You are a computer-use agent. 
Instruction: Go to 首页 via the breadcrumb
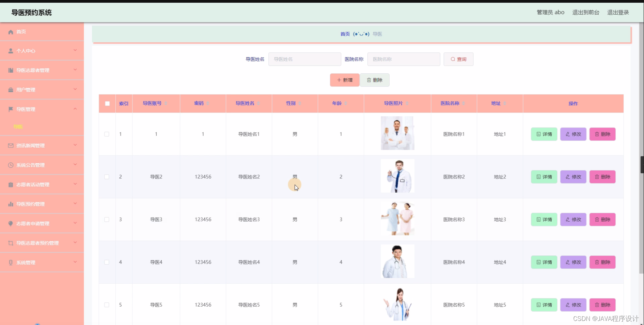(x=345, y=34)
